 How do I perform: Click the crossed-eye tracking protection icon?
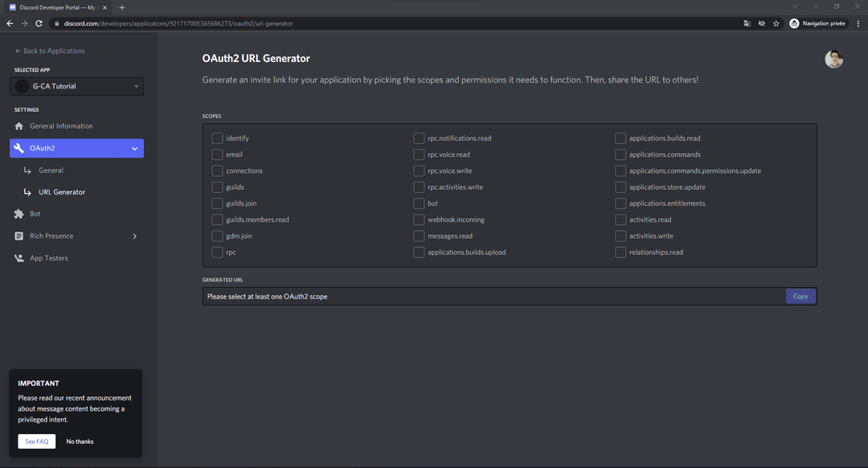[x=762, y=23]
